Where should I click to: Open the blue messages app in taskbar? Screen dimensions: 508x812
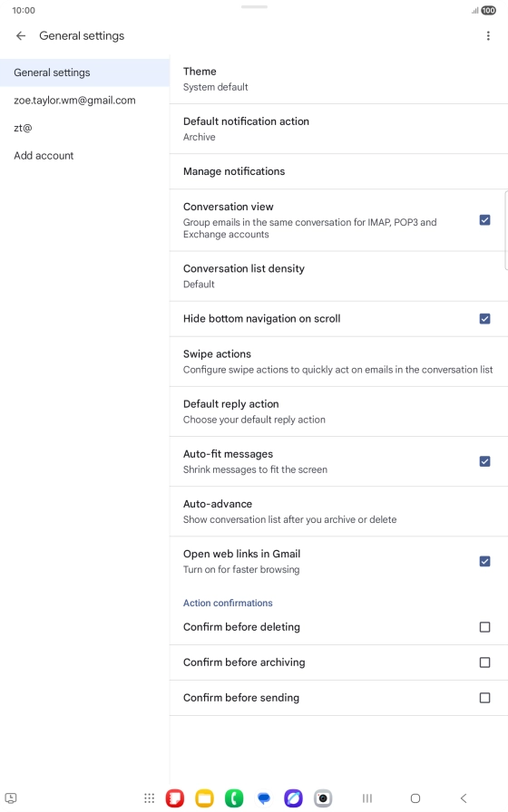[264, 798]
